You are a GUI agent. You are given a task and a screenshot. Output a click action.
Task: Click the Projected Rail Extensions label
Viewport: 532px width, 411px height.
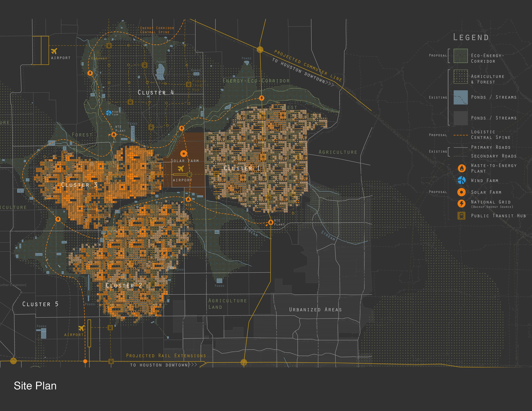point(166,356)
